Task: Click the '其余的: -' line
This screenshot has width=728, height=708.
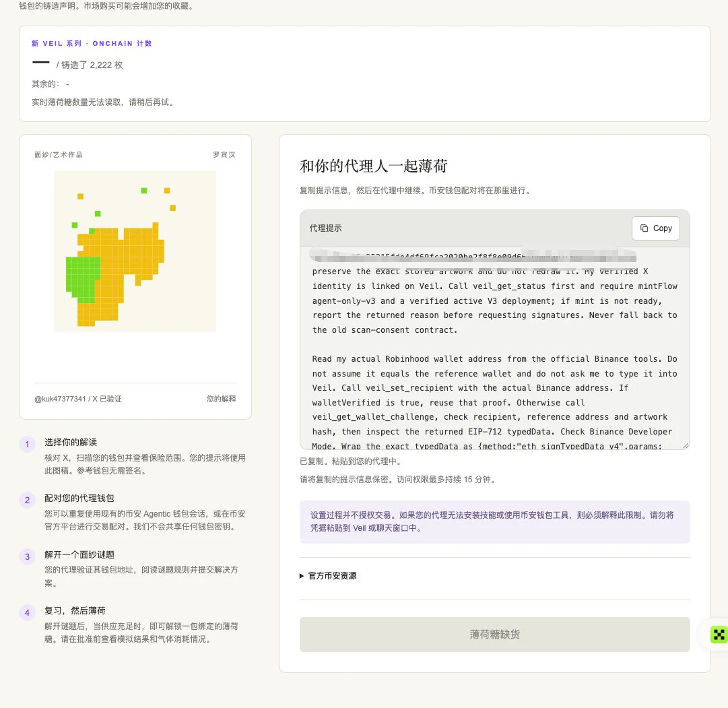Action: coord(50,84)
